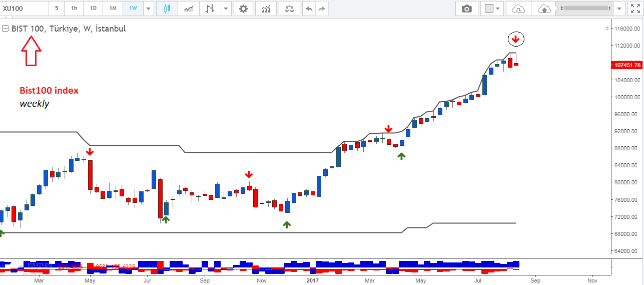Redo the last chart action
644x285 pixels.
coord(322,9)
